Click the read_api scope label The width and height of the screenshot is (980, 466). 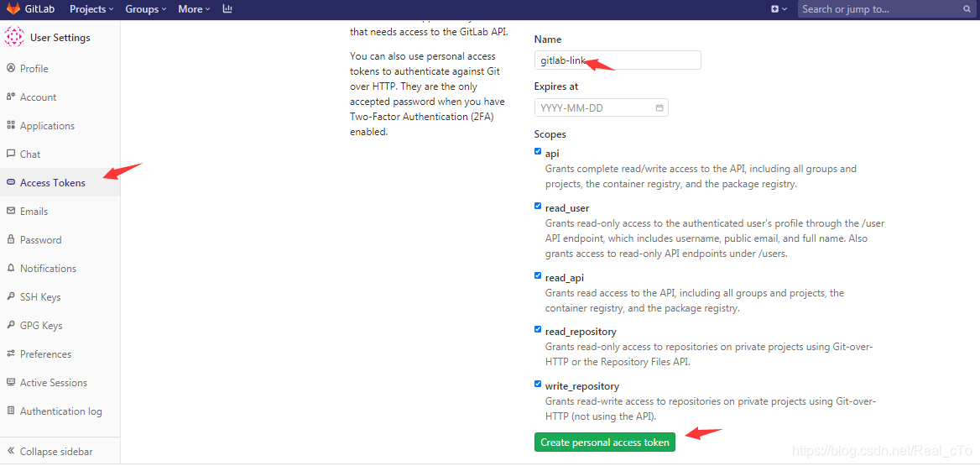pos(565,277)
